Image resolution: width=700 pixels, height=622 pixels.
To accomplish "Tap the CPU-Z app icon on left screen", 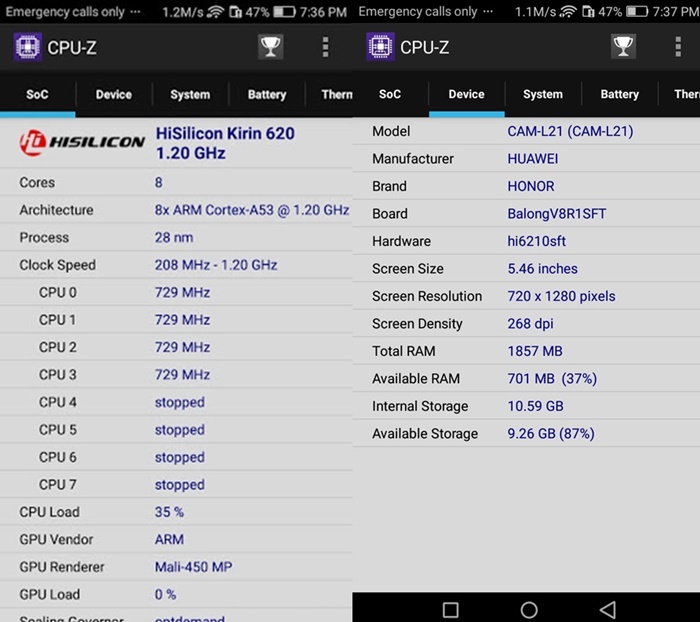I will point(28,47).
